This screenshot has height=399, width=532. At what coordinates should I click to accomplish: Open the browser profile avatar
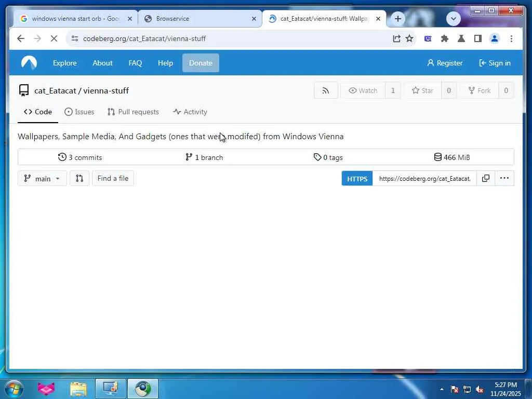click(495, 38)
